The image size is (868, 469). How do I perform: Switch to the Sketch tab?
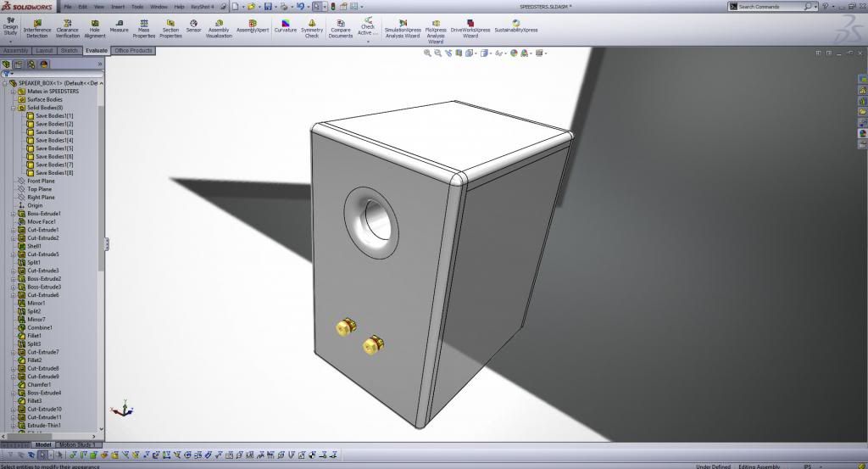[70, 50]
